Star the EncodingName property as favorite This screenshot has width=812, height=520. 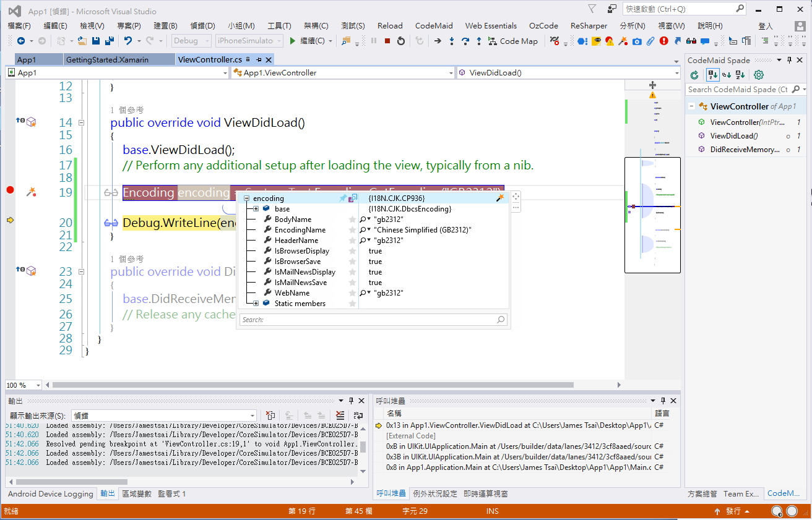353,230
